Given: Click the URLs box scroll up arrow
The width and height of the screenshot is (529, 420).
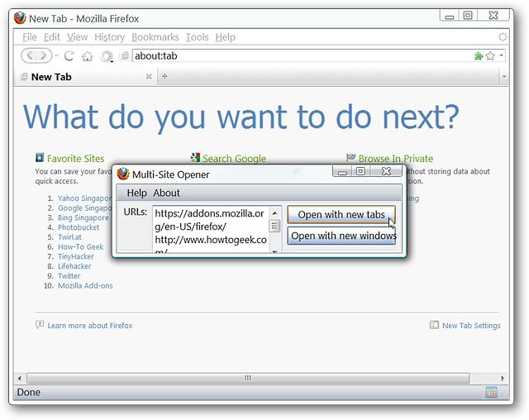Looking at the screenshot, I should point(275,212).
